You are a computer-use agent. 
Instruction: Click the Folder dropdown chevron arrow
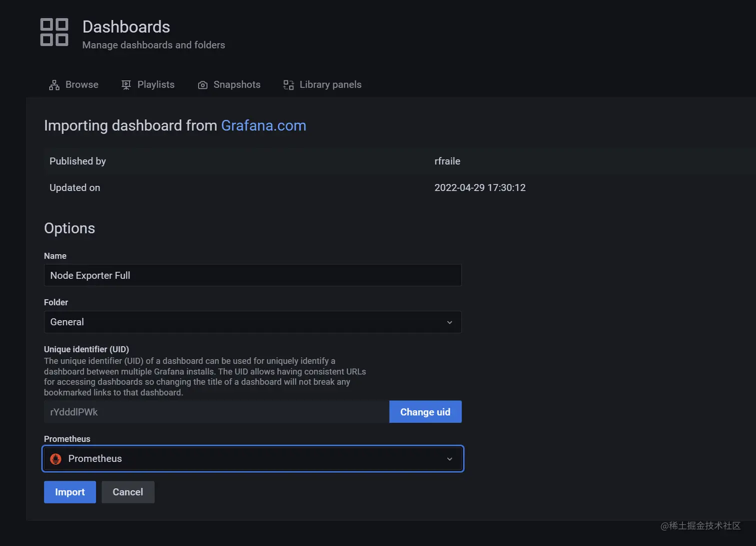pyautogui.click(x=449, y=322)
